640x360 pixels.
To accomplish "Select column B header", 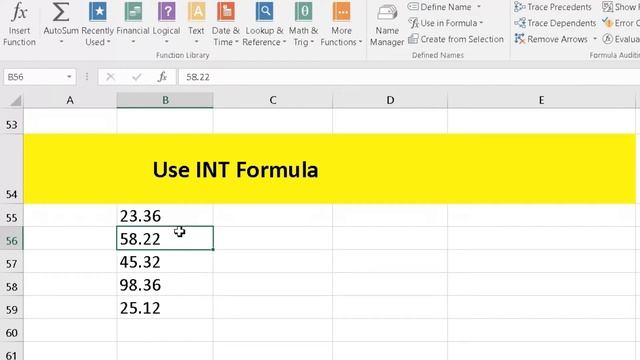I will [165, 100].
